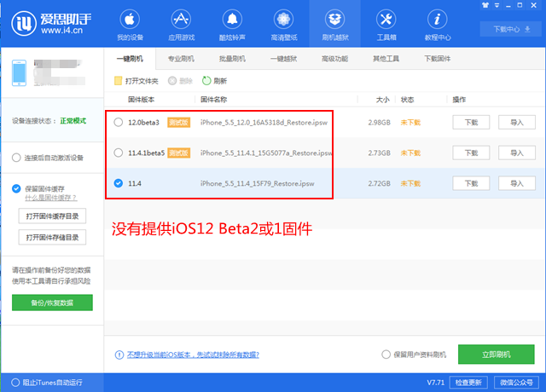Toggle 保留固件缓存 checkbox
This screenshot has width=546, height=392.
tap(16, 188)
